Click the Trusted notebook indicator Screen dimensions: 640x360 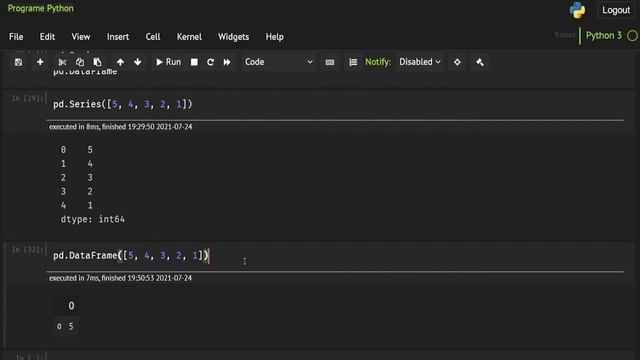point(565,36)
